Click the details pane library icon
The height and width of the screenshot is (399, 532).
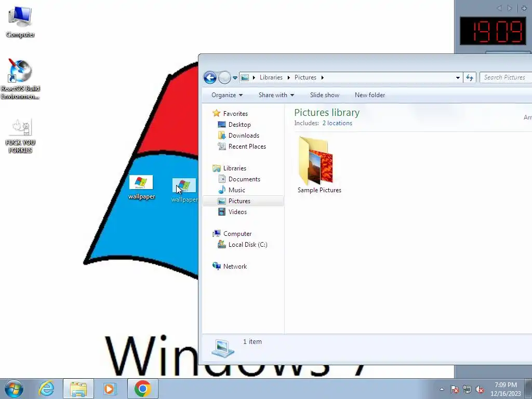point(222,349)
